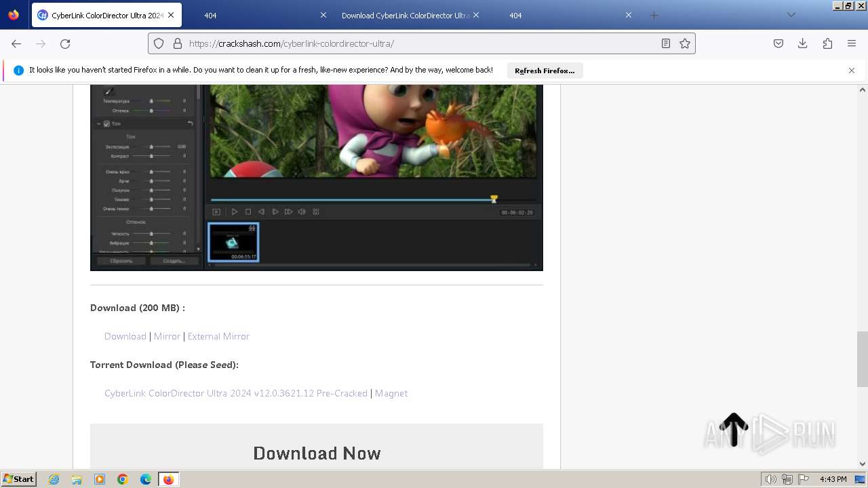Click the Download Now button

click(x=317, y=453)
